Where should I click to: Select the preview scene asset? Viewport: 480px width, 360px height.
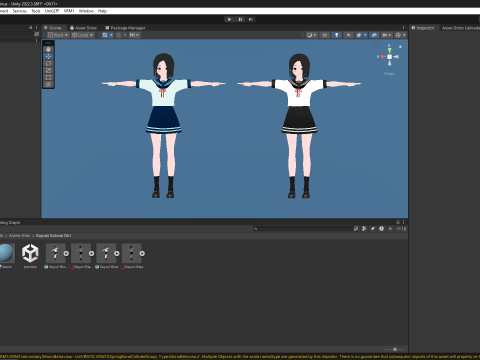pos(30,253)
